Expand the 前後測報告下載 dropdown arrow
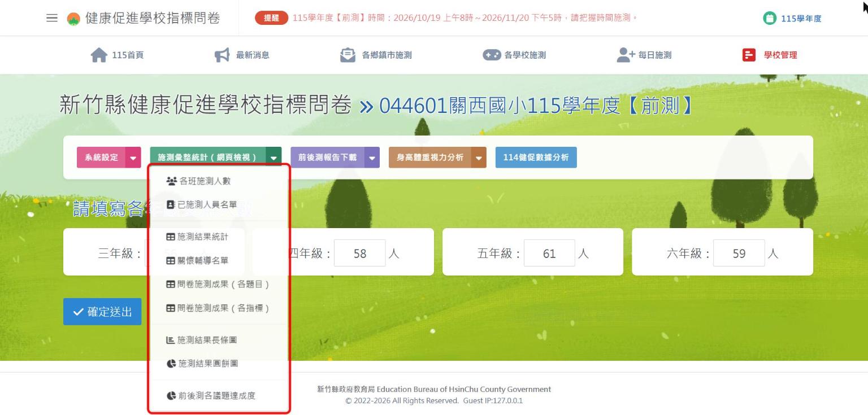The width and height of the screenshot is (868, 415). 372,158
